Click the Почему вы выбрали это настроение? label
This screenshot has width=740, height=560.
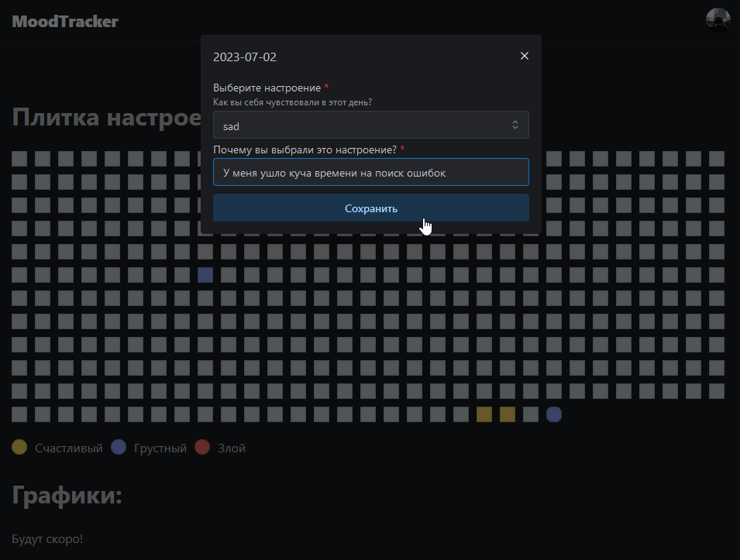click(305, 149)
